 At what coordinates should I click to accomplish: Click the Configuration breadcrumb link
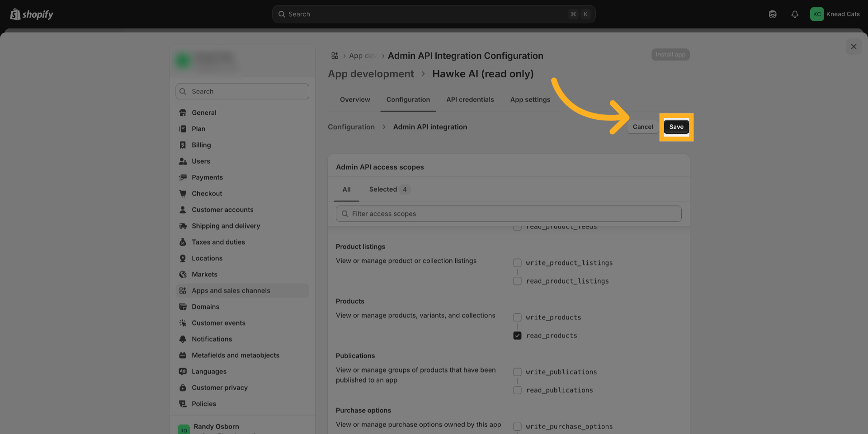coord(351,127)
